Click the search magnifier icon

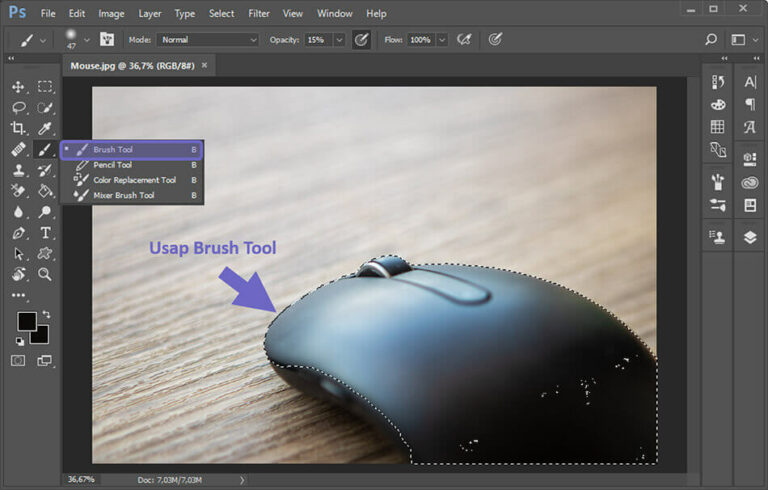[x=711, y=39]
